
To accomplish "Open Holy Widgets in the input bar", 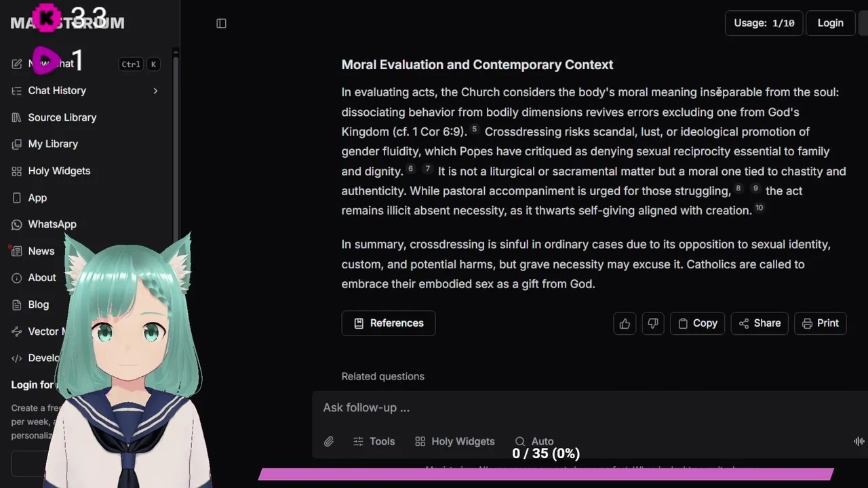I will (455, 441).
